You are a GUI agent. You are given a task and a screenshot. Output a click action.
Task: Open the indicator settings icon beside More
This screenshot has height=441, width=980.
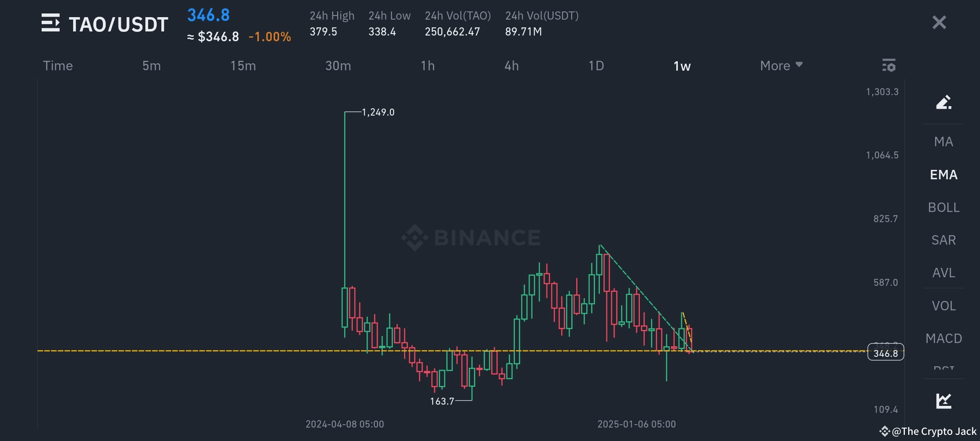(889, 65)
